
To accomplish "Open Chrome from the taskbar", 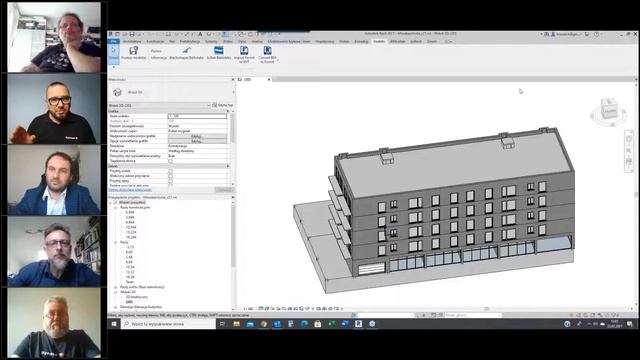I will tap(264, 324).
